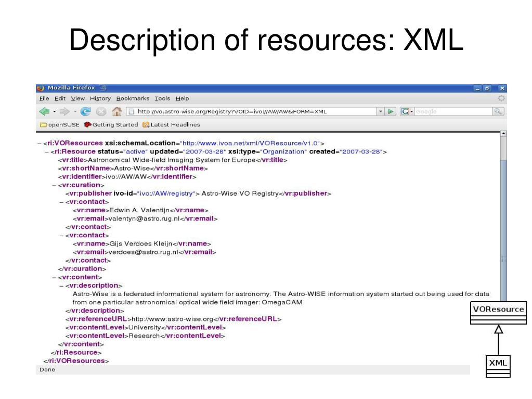Open the File menu
Screen dimensions: 532x399
(44, 98)
